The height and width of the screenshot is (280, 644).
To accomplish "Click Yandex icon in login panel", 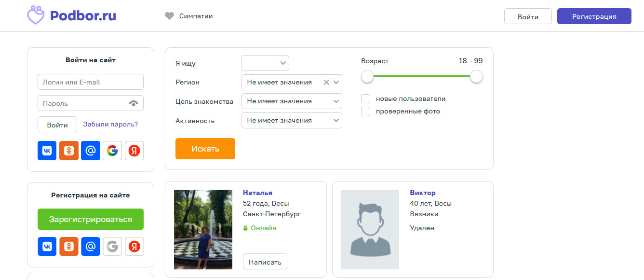I will tap(134, 151).
